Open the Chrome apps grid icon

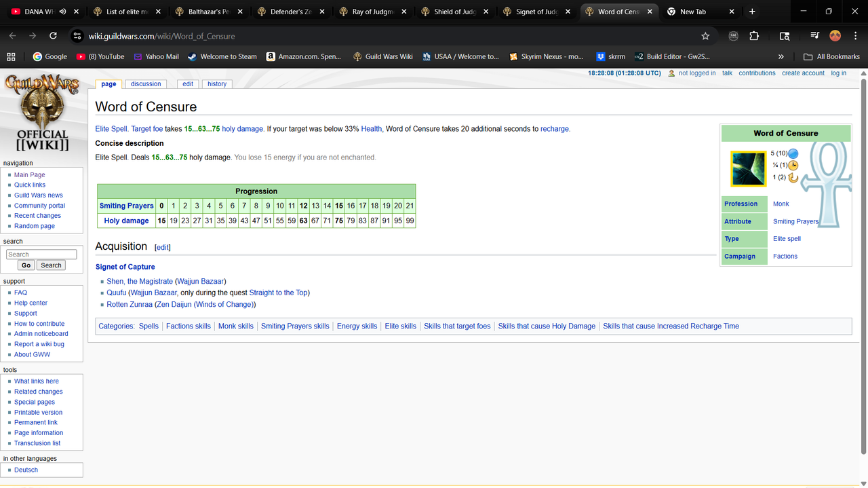pos(11,56)
